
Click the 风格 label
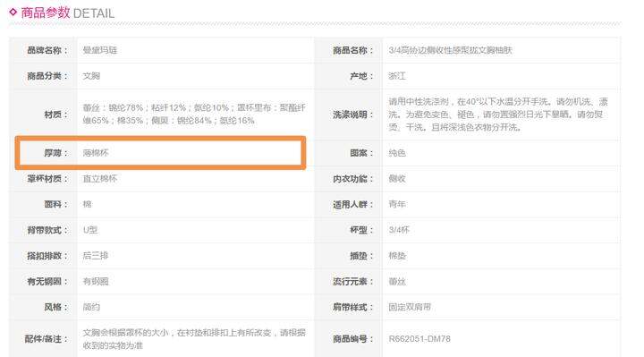click(x=55, y=307)
